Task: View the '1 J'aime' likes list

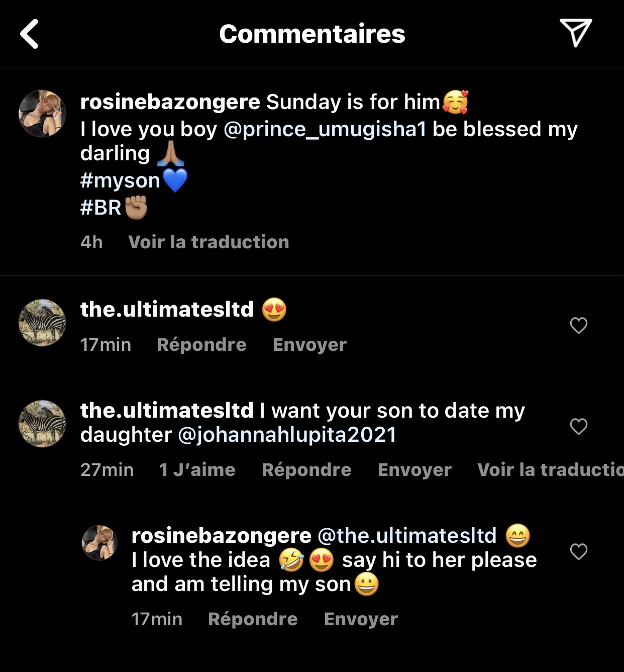Action: pos(197,470)
